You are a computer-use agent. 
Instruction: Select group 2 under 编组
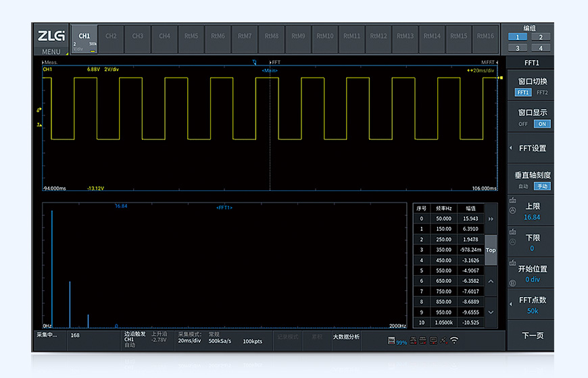(541, 37)
